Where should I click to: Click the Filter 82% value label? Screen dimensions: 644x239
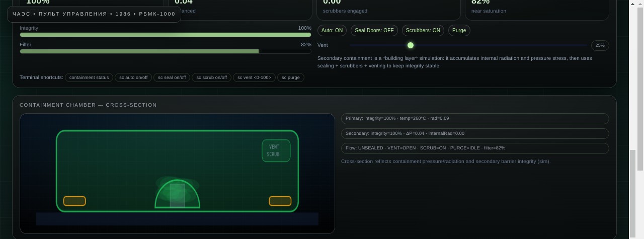pyautogui.click(x=306, y=45)
